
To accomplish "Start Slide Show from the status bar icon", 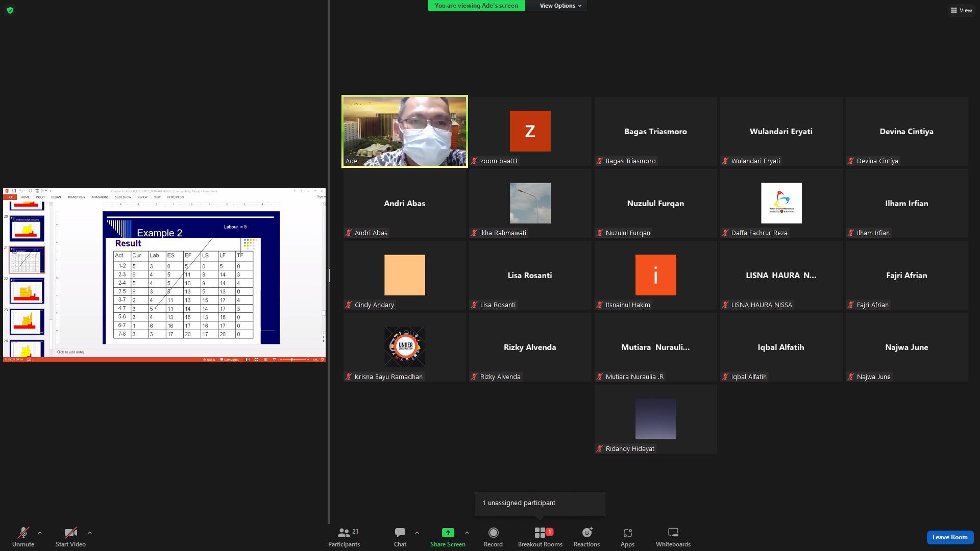I will (x=275, y=360).
